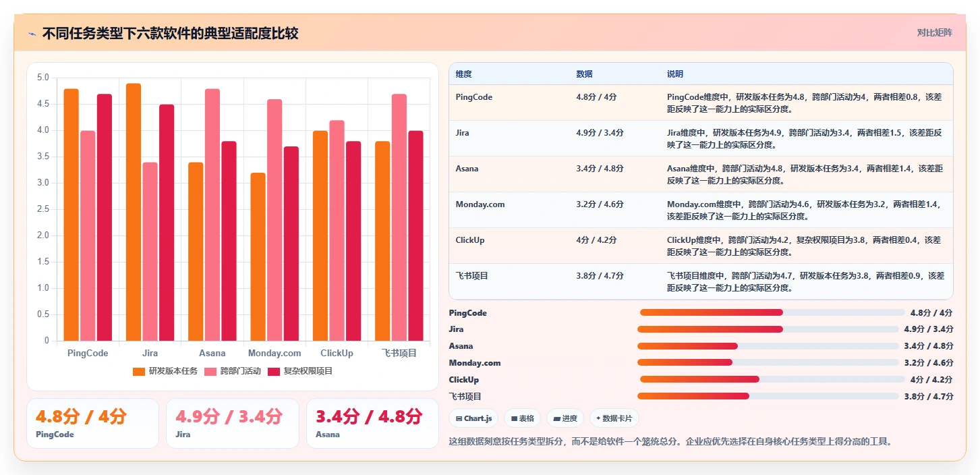The height and width of the screenshot is (475, 980).
Task: Toggle the 复杂权限项目 legend swatch
Action: tap(274, 371)
